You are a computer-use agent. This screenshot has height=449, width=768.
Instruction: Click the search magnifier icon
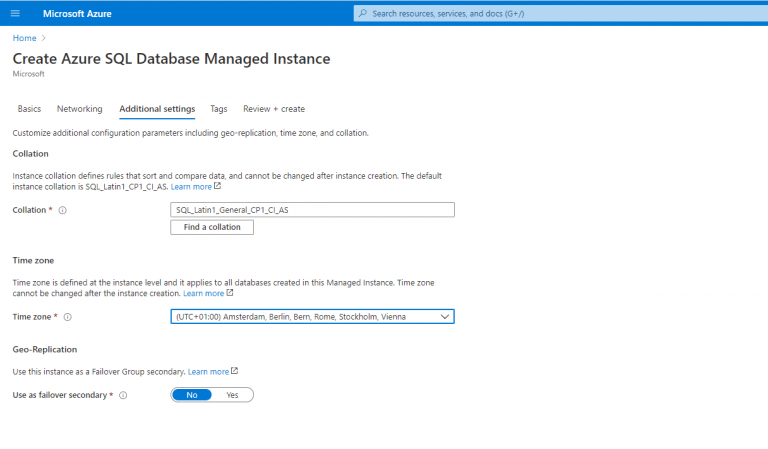[362, 13]
